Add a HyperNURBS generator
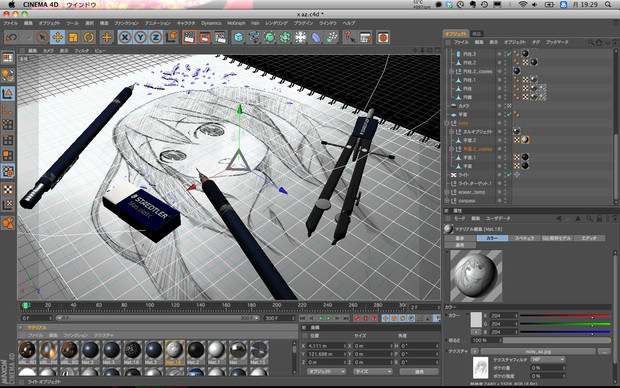The width and height of the screenshot is (620, 388). (x=270, y=38)
